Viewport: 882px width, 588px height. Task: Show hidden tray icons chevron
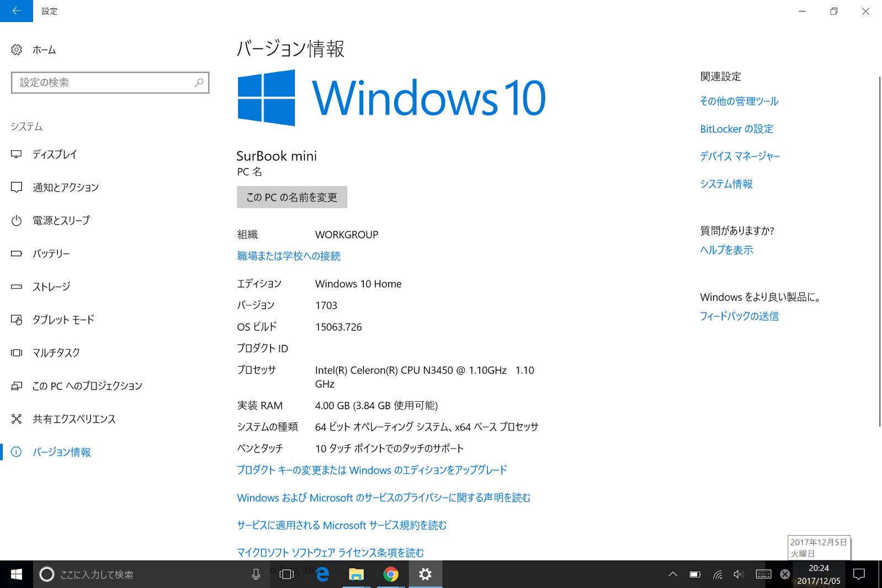[x=673, y=574]
